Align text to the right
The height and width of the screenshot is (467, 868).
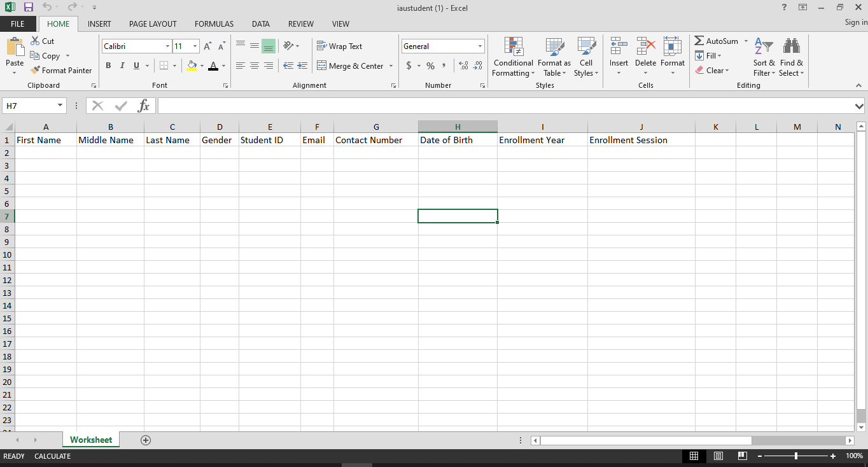269,66
